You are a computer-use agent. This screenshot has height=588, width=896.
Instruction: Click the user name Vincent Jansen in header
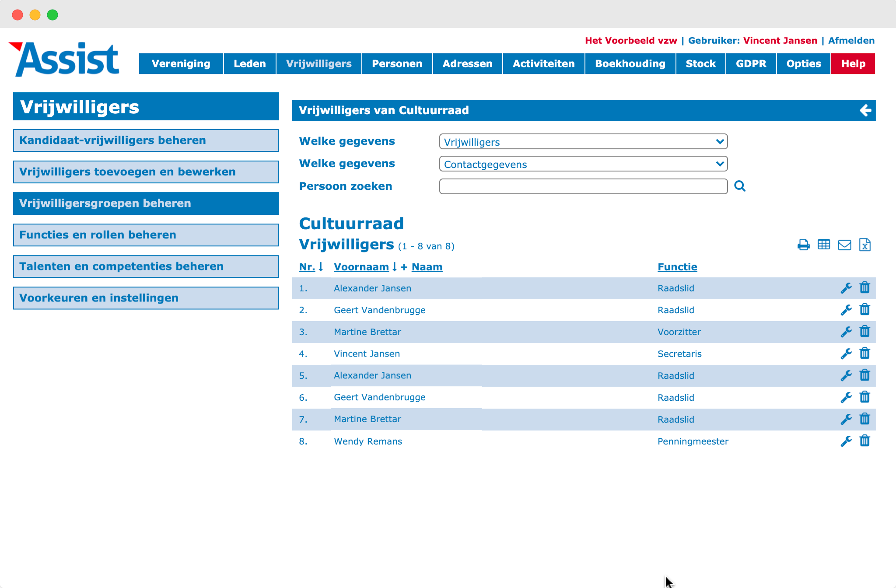click(780, 41)
